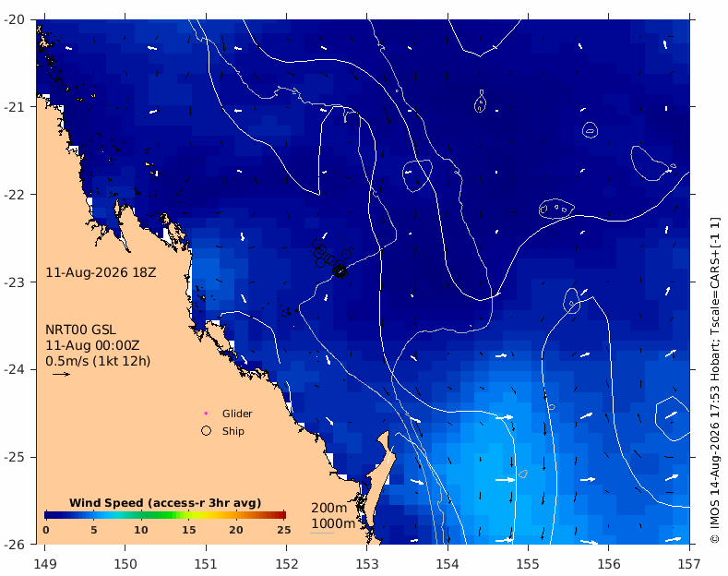Click the closed contour near 156.8E 24.5S

(x=674, y=419)
